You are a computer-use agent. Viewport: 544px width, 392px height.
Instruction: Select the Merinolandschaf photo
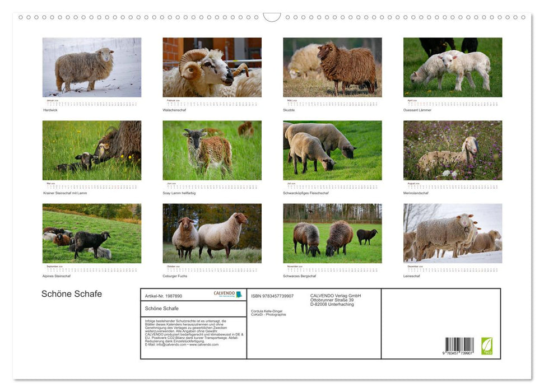(453, 150)
